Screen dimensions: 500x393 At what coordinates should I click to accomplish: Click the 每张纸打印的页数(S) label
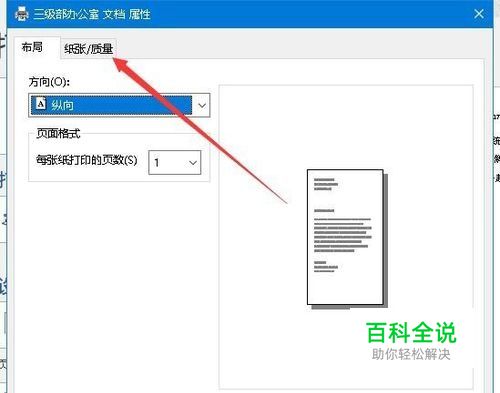point(87,160)
